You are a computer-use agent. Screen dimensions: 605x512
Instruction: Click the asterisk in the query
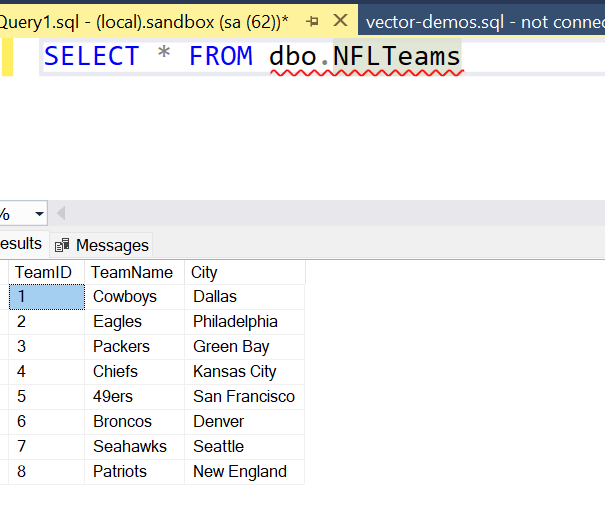click(x=164, y=53)
